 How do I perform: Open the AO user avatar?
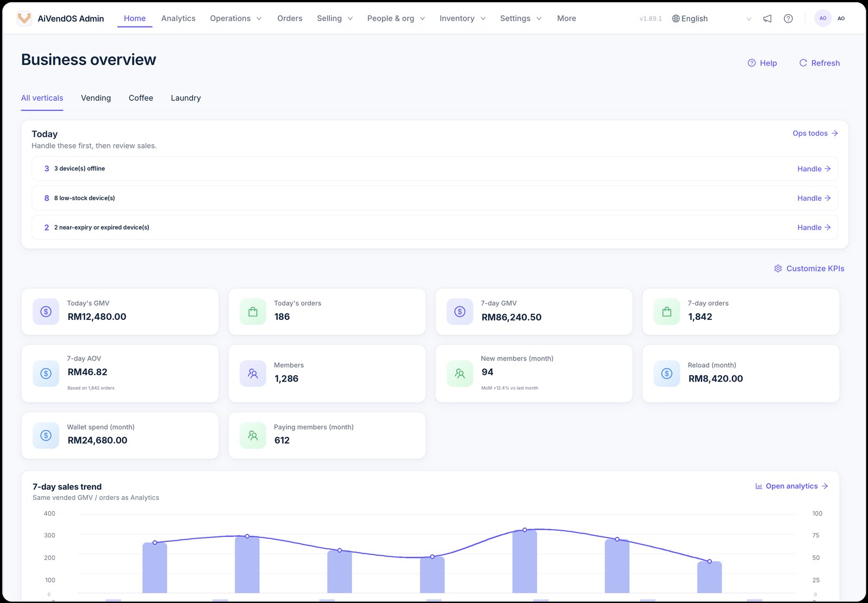click(823, 18)
